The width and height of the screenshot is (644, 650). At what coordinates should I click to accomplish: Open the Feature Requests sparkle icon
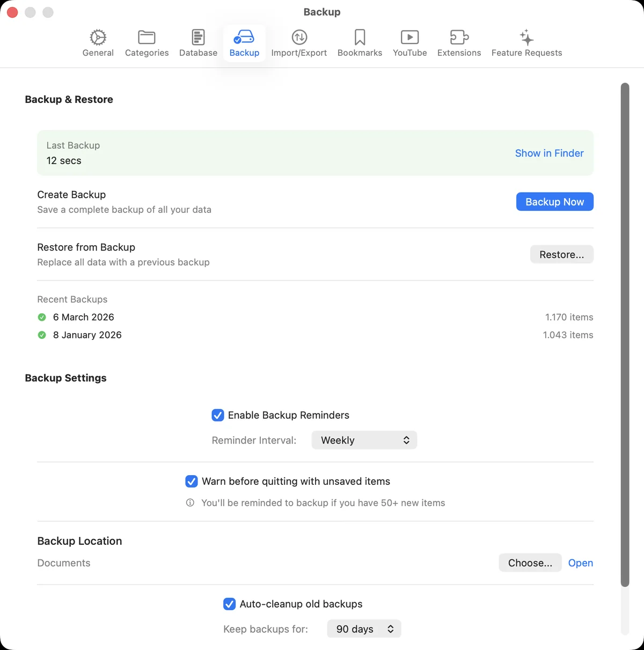(526, 38)
